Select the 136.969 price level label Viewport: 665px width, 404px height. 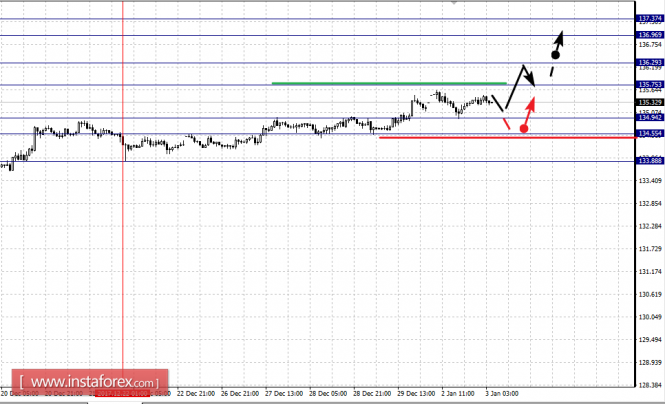pos(650,35)
